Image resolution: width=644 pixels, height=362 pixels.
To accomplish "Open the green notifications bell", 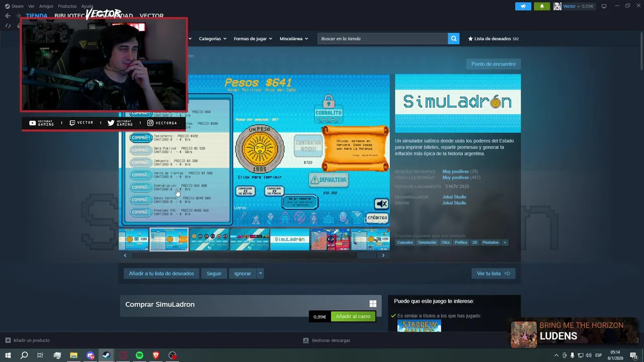I will tap(542, 7).
